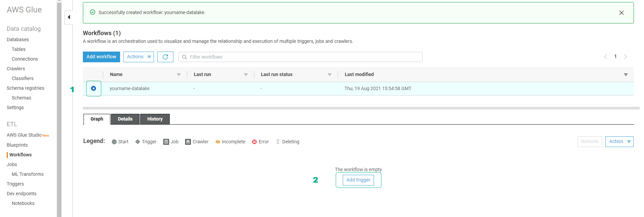Open Jobs in the sidebar
This screenshot has height=217, width=644.
(x=12, y=164)
